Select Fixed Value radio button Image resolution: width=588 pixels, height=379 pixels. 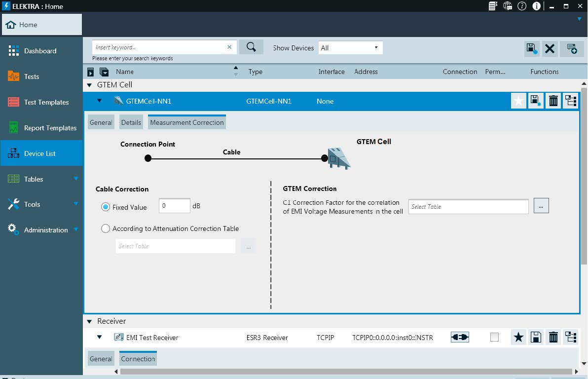[x=105, y=207]
